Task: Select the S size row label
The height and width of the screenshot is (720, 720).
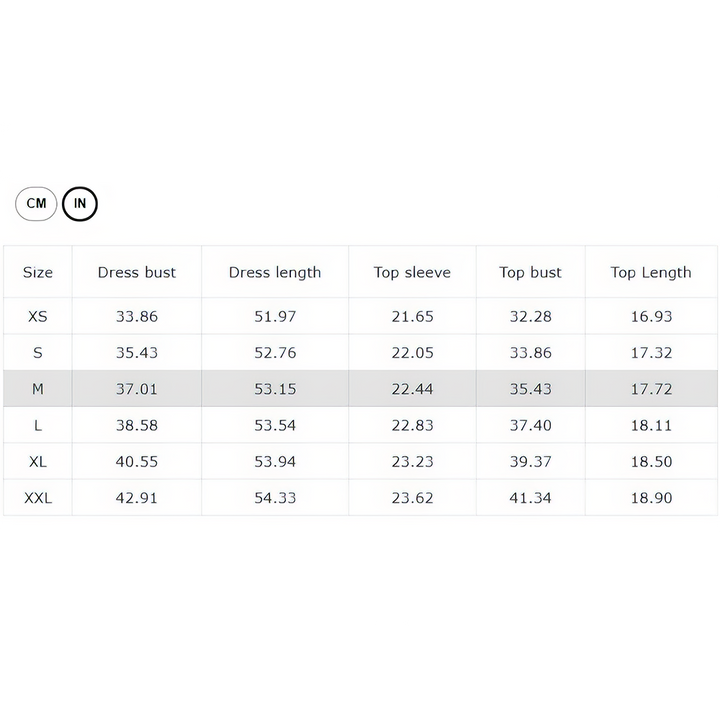Action: (38, 353)
